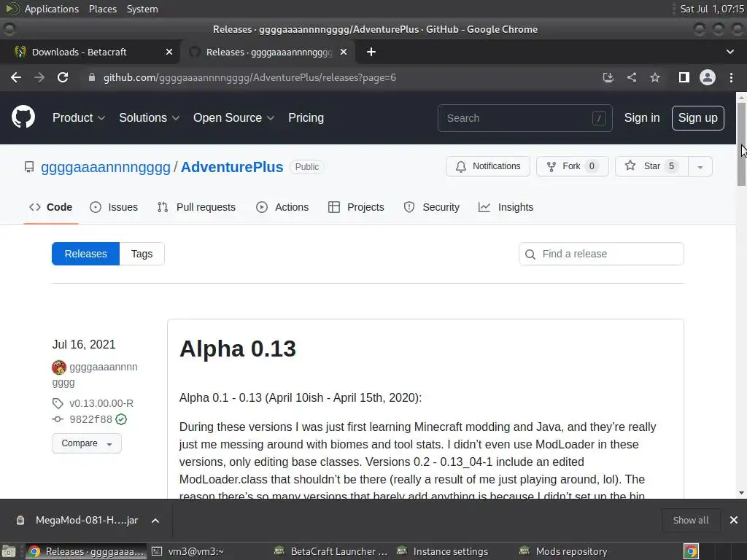The height and width of the screenshot is (560, 747).
Task: Expand the Open Source dropdown
Action: [233, 117]
